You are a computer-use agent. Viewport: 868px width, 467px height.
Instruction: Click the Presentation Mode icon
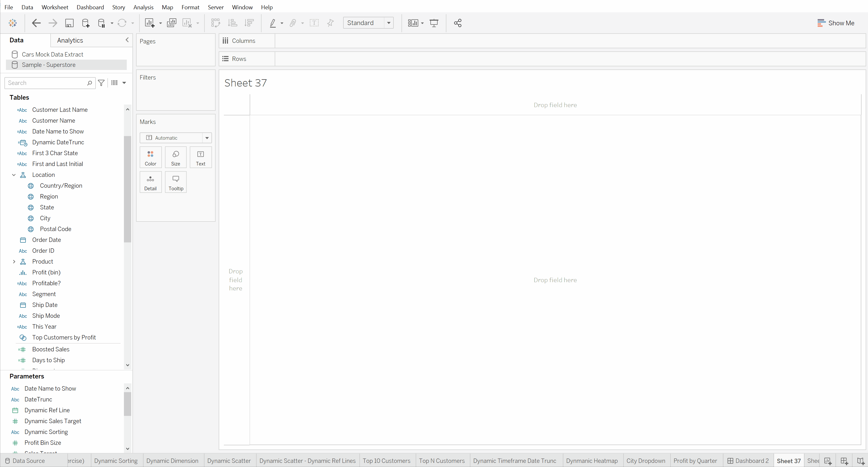[434, 23]
